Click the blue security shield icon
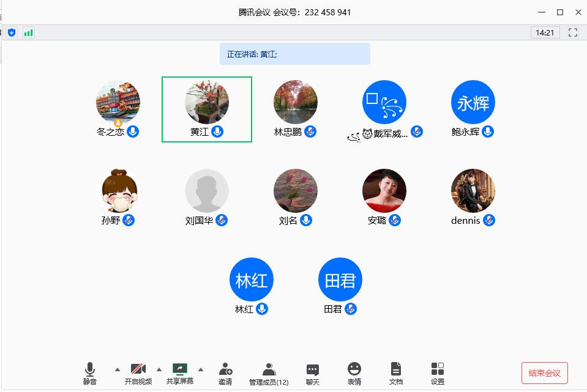This screenshot has width=587, height=392. (x=12, y=32)
